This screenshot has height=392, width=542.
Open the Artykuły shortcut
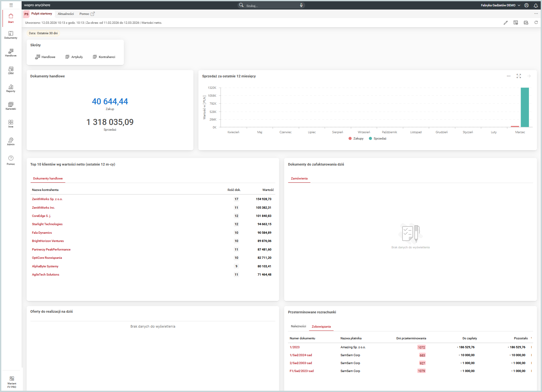(x=74, y=57)
